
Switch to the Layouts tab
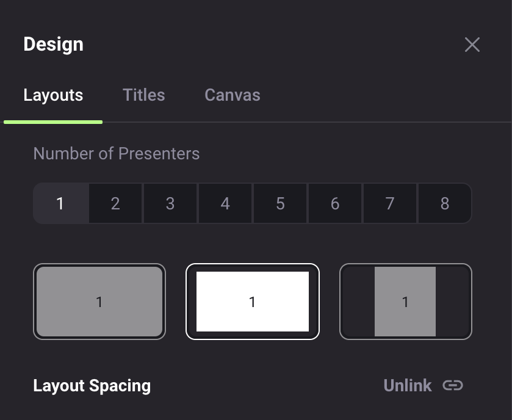pyautogui.click(x=53, y=95)
